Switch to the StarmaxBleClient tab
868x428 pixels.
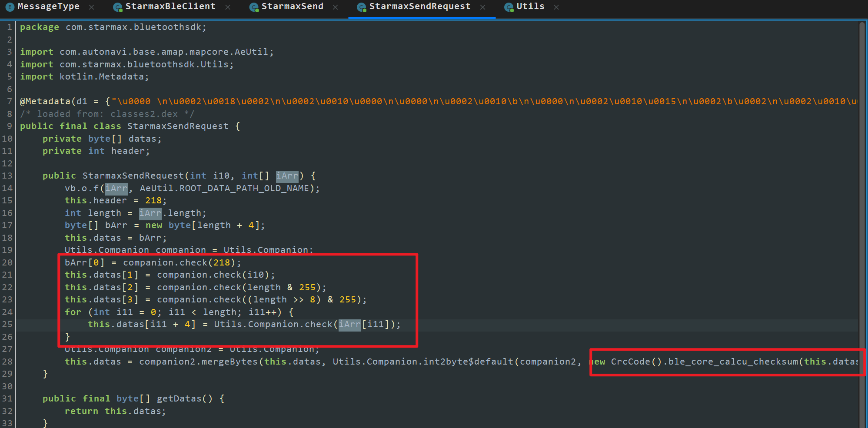(170, 7)
